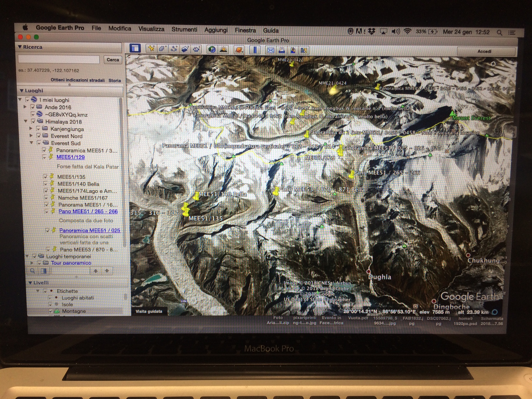Screen dimensions: 532x399
Task: Click the MEE51/140 Bella pushpin on map
Action: (196, 196)
